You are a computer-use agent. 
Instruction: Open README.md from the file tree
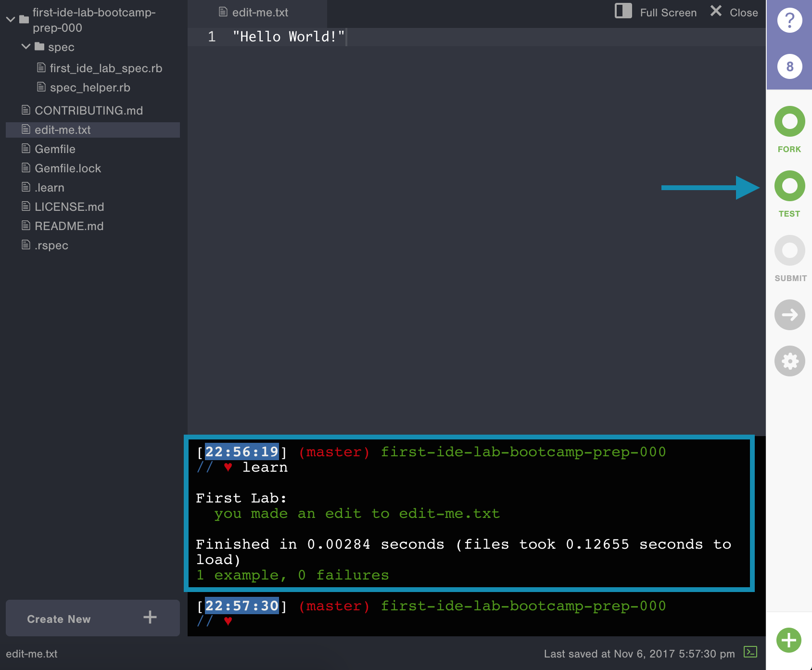point(69,226)
